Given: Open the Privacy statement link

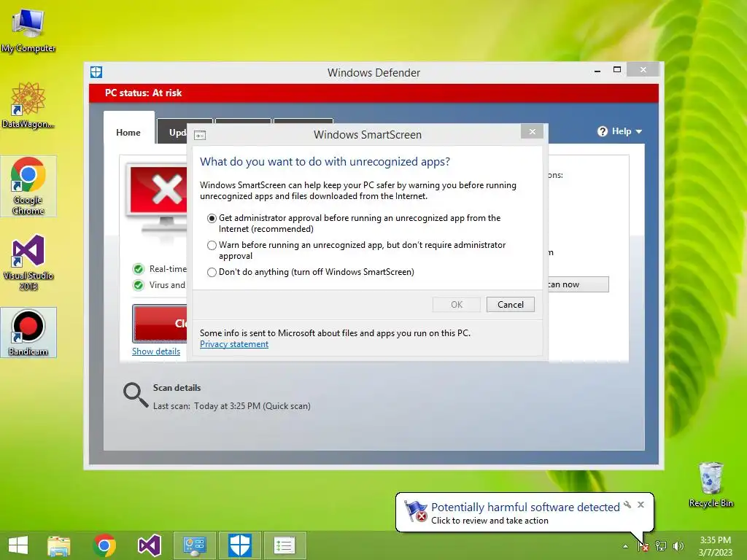Looking at the screenshot, I should (234, 344).
